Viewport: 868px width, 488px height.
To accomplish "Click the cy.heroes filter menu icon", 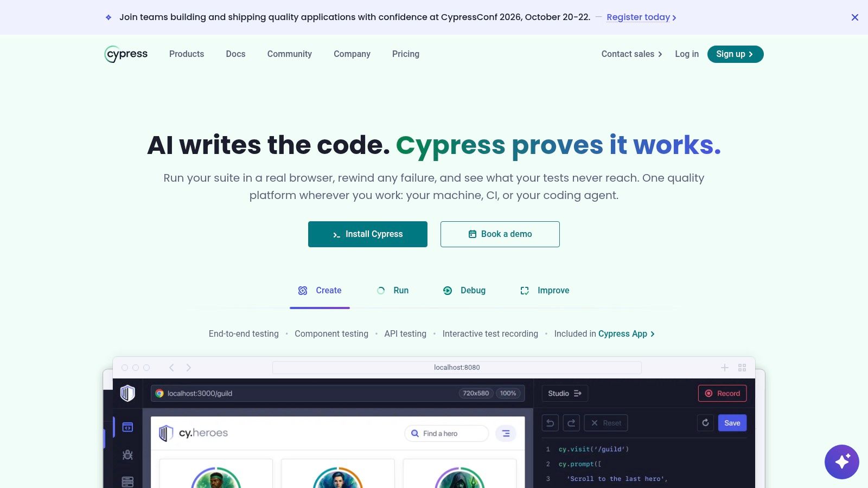I will click(x=506, y=433).
